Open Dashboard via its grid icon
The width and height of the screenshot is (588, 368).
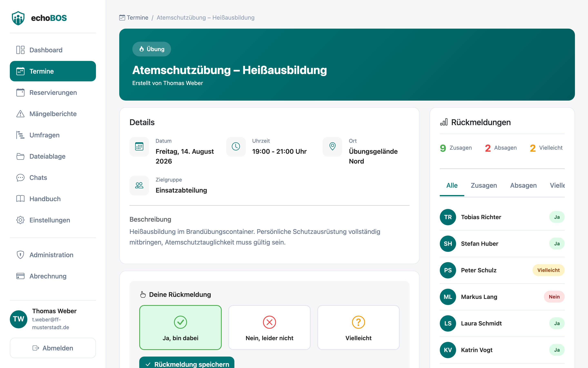(20, 50)
